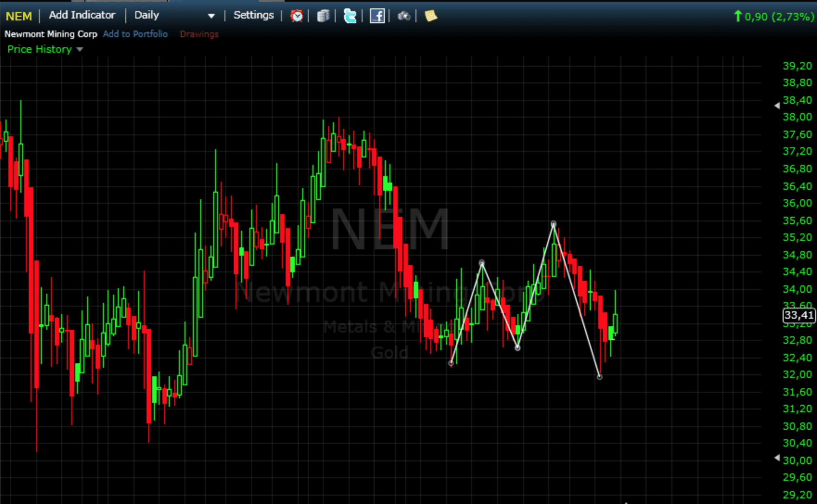
Task: Click the 30,80 price axis label
Action: pyautogui.click(x=797, y=426)
